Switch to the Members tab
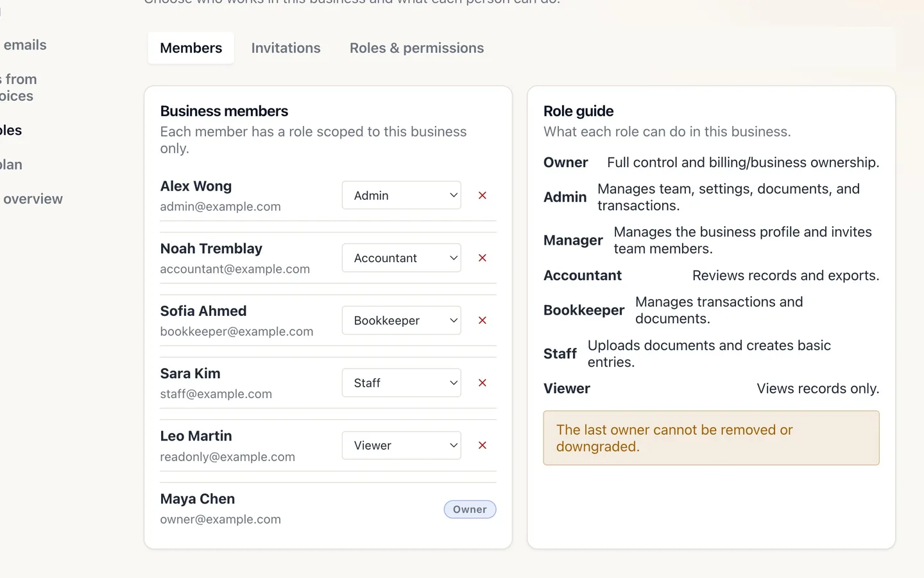This screenshot has width=924, height=578. [x=191, y=48]
